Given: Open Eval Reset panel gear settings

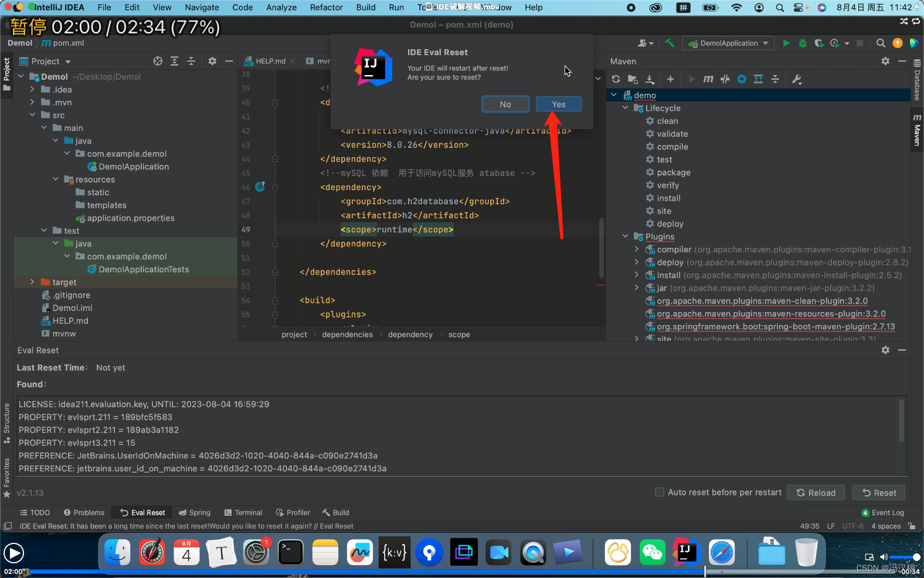Looking at the screenshot, I should pos(885,350).
